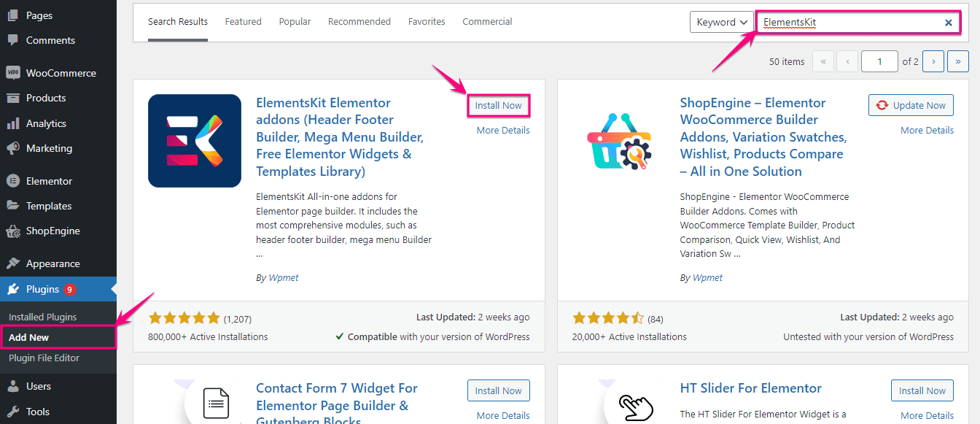Screen dimensions: 980x424
Task: Click the plugin search input field
Action: [849, 23]
